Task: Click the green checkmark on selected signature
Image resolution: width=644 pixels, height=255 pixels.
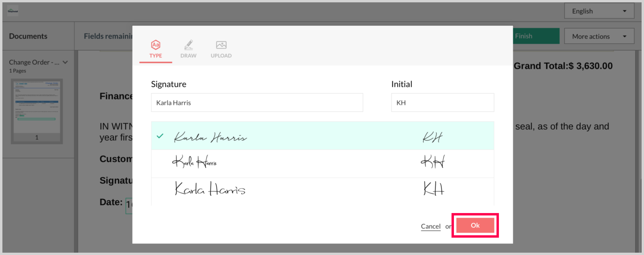Action: coord(160,136)
